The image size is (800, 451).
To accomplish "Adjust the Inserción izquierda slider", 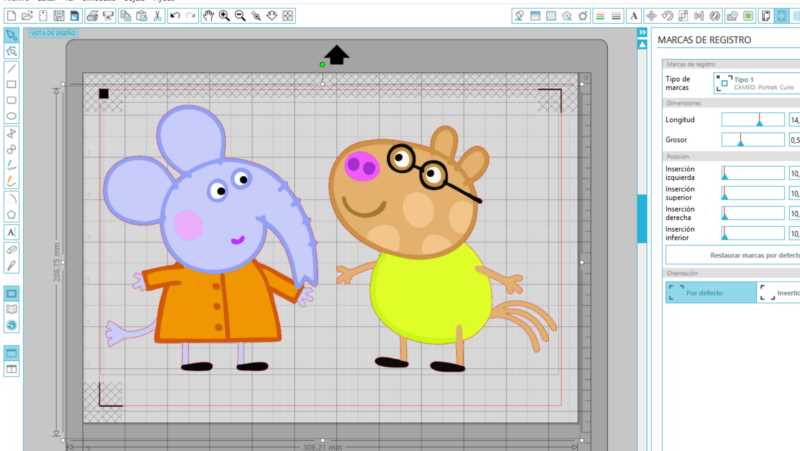I will click(753, 173).
